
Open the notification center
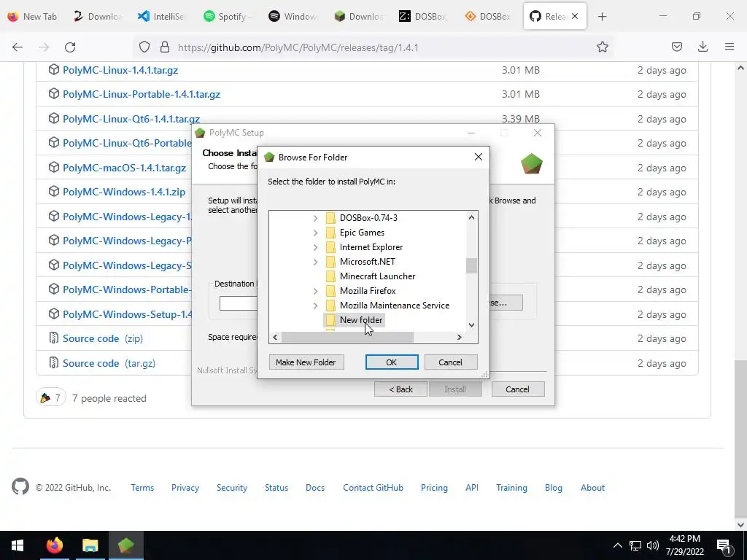(x=724, y=545)
